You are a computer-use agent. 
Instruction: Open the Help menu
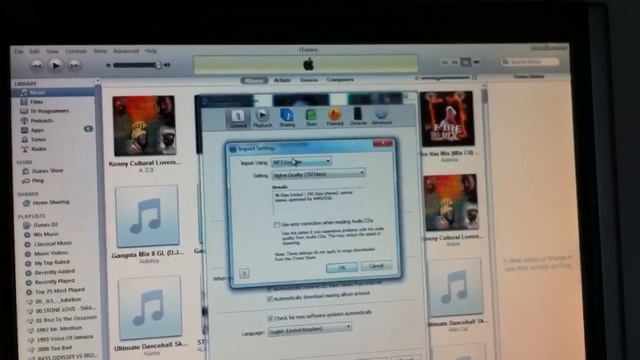tap(151, 51)
